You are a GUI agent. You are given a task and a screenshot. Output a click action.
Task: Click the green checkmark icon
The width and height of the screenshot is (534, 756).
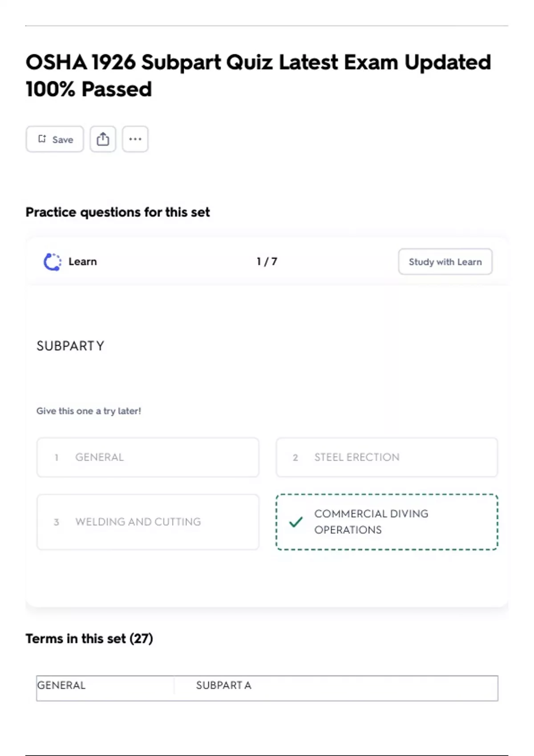[296, 522]
